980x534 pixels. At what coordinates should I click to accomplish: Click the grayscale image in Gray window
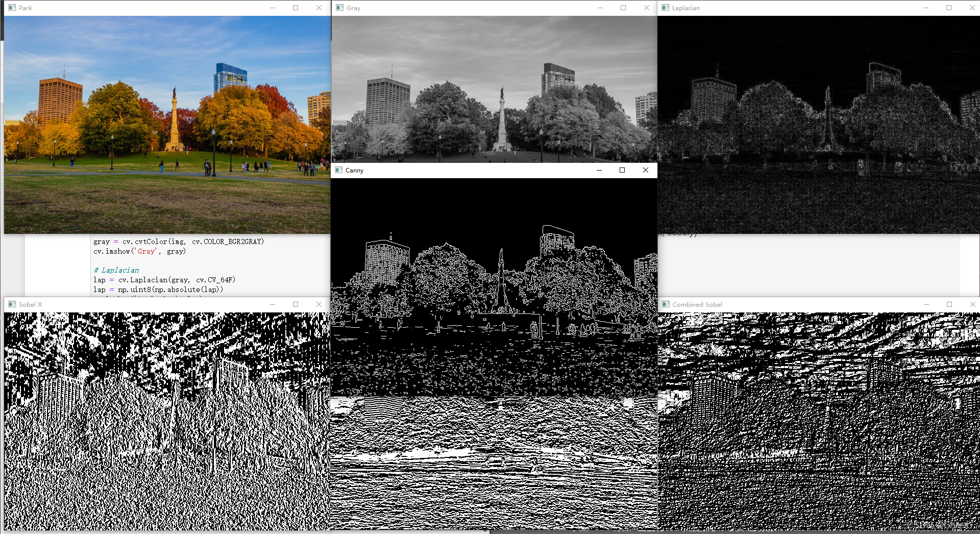(495, 89)
